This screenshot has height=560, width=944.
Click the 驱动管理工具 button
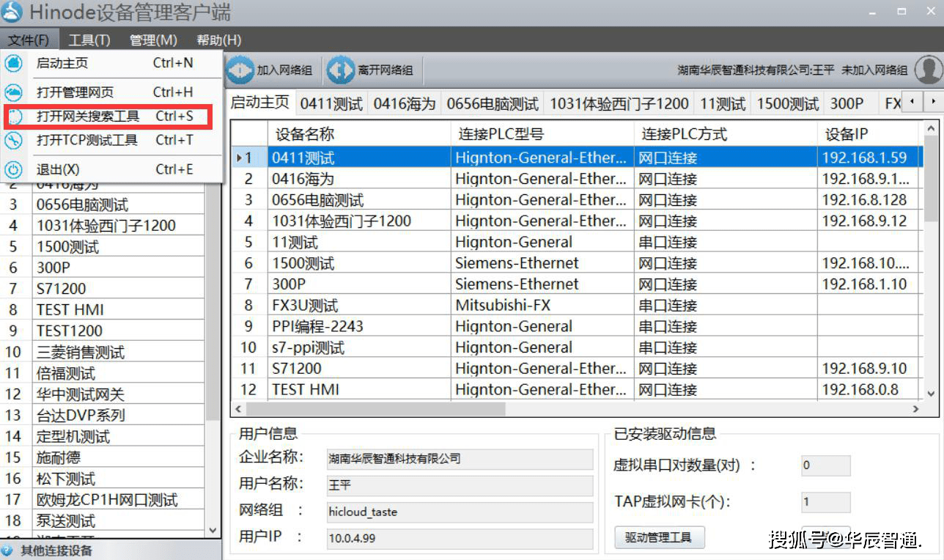coord(658,537)
